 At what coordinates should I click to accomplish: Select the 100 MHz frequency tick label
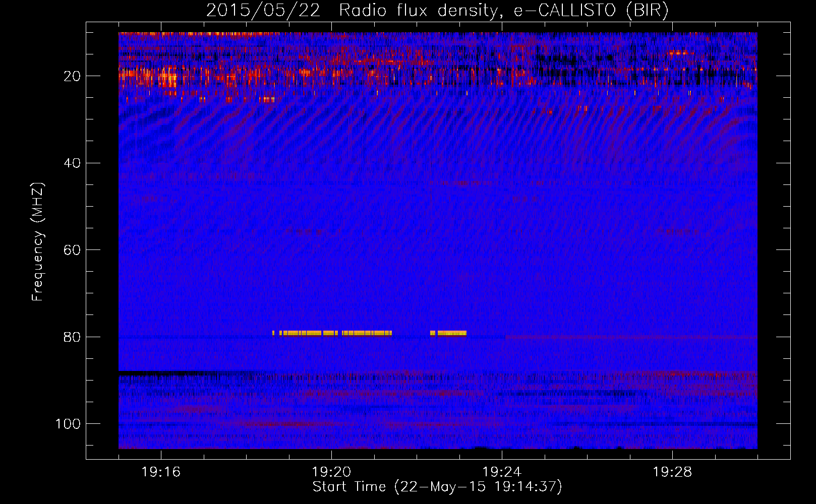pyautogui.click(x=68, y=424)
